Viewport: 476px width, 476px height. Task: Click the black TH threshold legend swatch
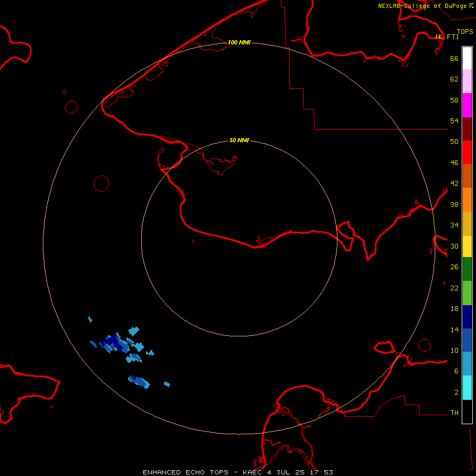click(467, 411)
